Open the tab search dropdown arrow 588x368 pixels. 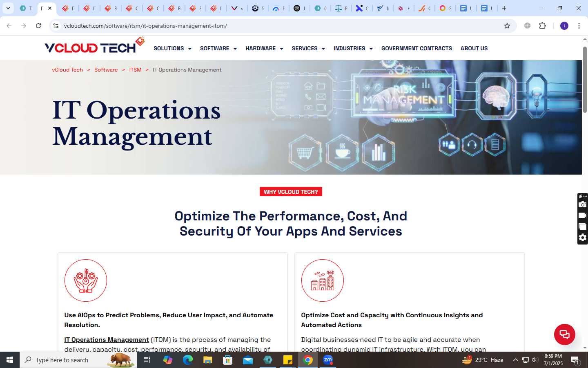8,8
